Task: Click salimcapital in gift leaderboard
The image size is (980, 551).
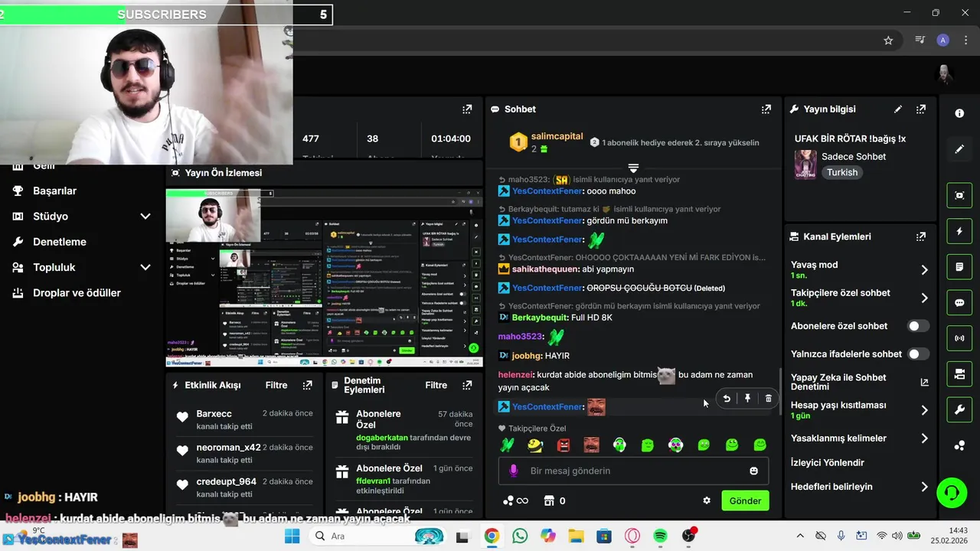Action: 557,136
